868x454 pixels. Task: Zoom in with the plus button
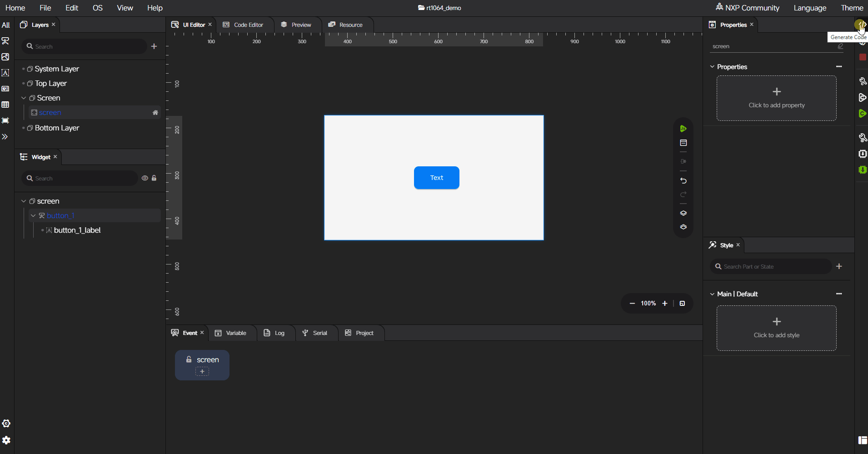coord(664,304)
